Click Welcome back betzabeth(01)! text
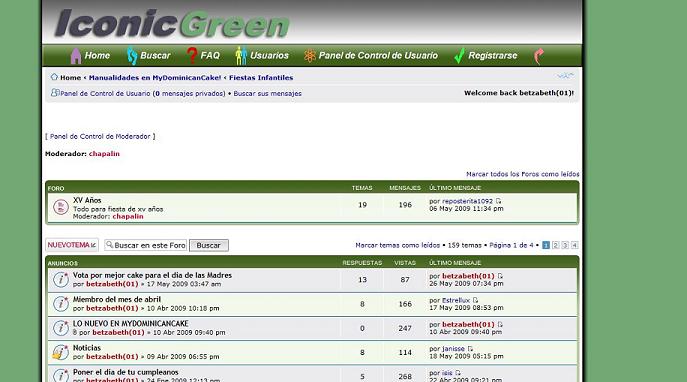The image size is (687, 382). tap(519, 93)
